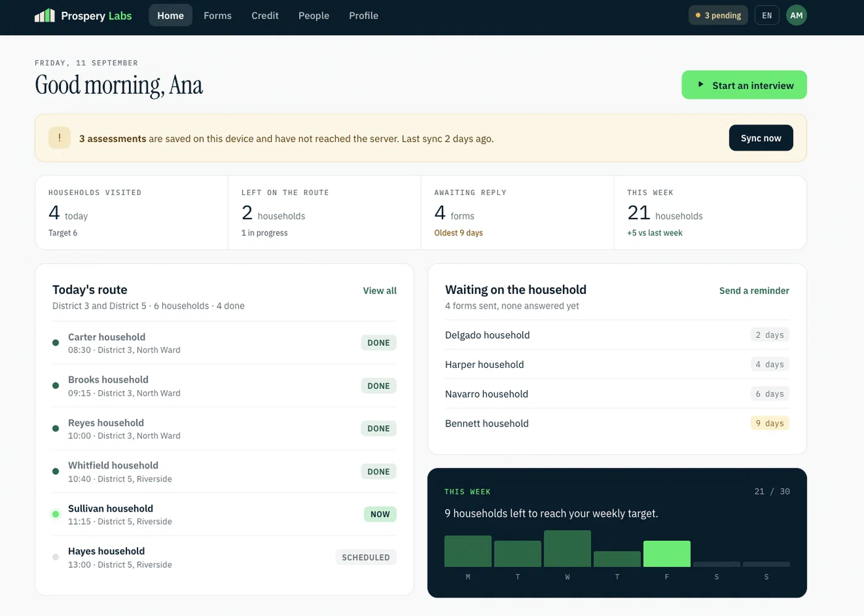Open the Carter household route entry
The width and height of the screenshot is (864, 616).
tap(225, 343)
